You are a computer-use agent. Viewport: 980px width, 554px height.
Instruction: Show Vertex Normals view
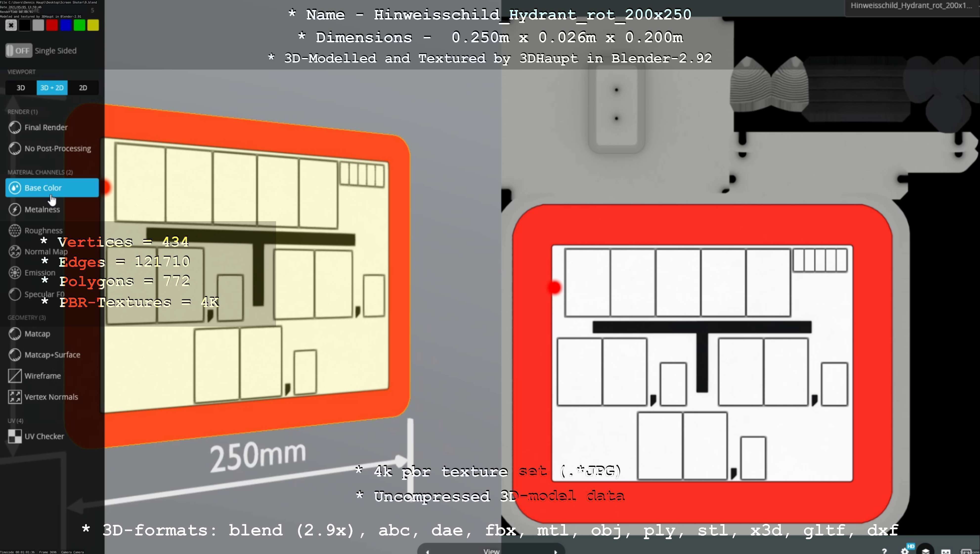click(x=51, y=397)
